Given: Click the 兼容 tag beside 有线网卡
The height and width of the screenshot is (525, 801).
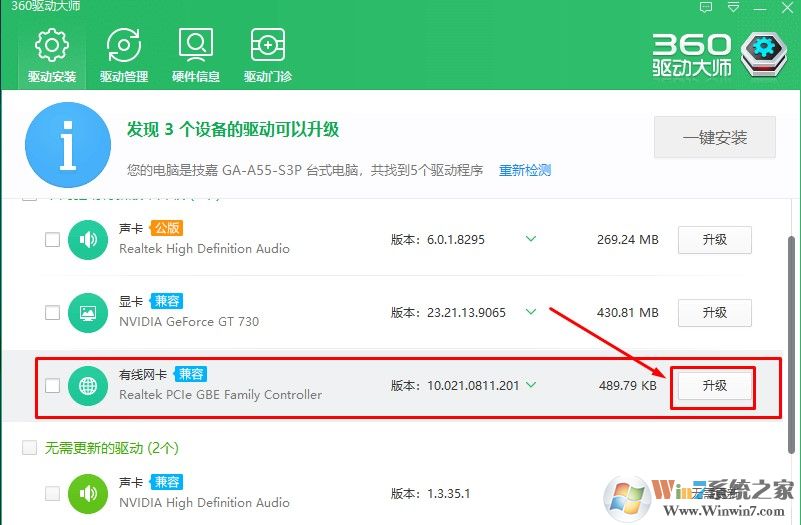Looking at the screenshot, I should (191, 374).
